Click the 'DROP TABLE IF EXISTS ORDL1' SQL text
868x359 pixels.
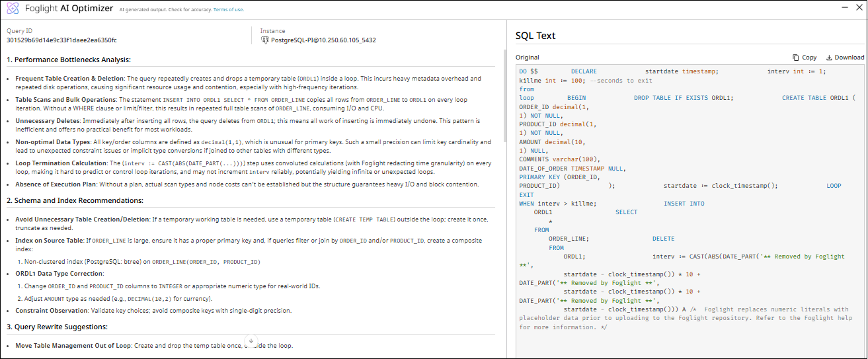684,98
